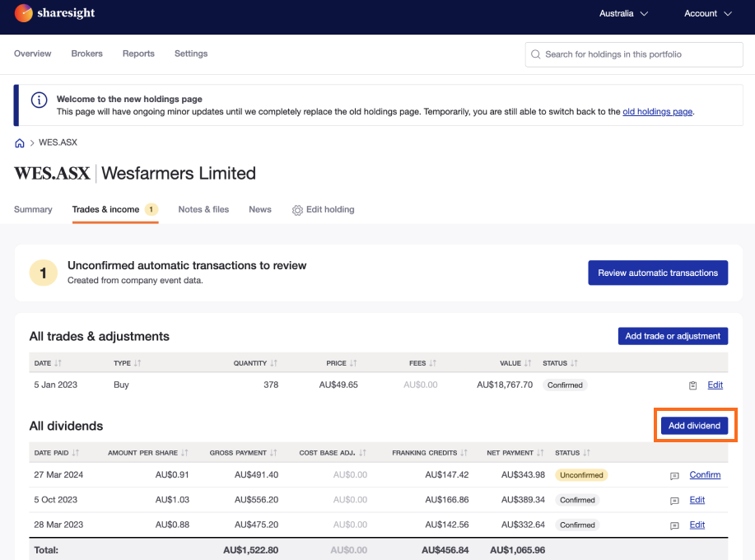Select the Trades & income tab

point(115,209)
